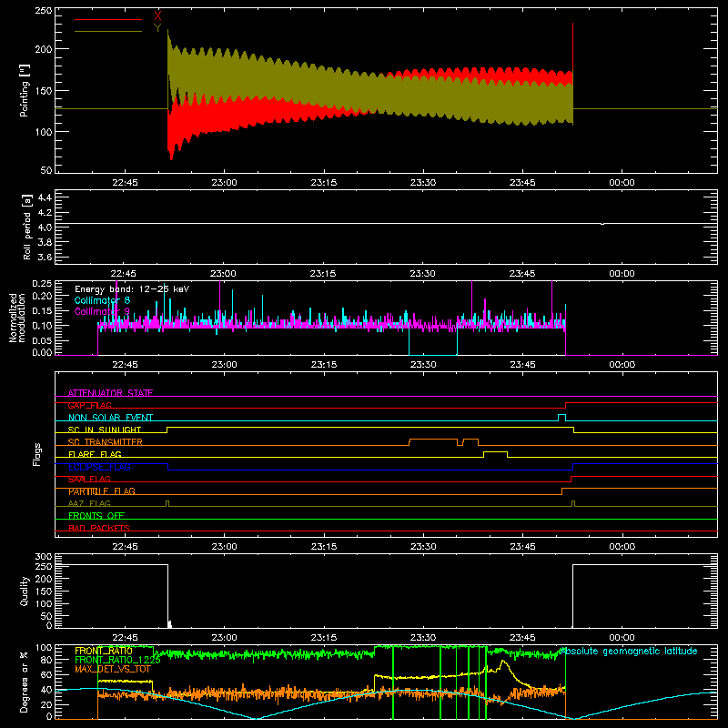Click the 250 tick on Quality axis
728x728 pixels.
click(x=44, y=567)
